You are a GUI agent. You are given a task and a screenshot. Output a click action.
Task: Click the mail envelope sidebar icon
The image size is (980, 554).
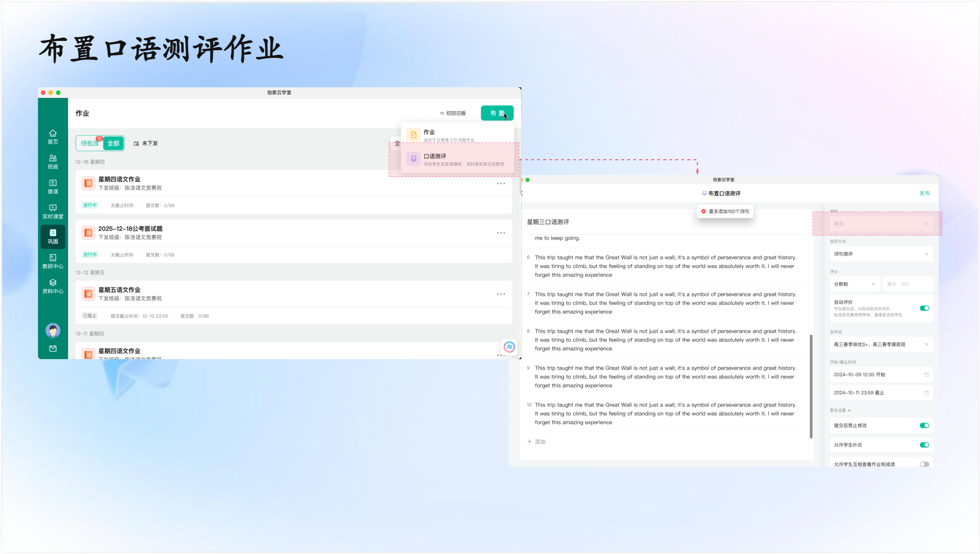pos(53,348)
